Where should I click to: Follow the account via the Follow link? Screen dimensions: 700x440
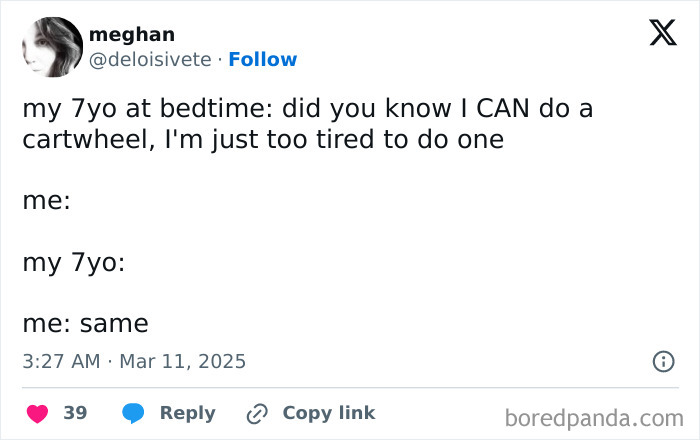tap(262, 59)
